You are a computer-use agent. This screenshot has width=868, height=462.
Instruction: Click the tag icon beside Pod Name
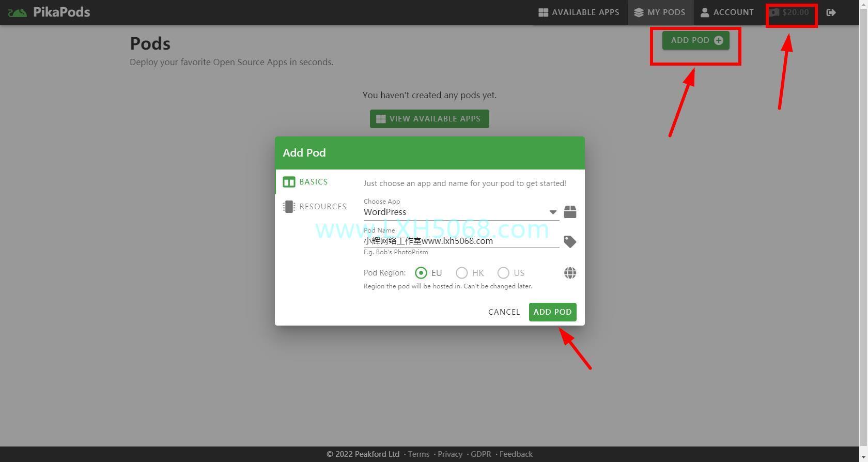[x=570, y=242]
